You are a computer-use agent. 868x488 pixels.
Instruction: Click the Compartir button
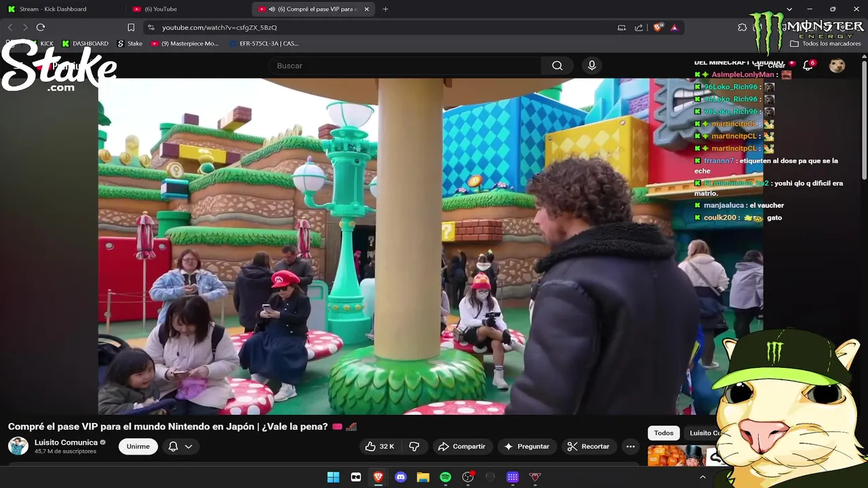click(x=461, y=447)
